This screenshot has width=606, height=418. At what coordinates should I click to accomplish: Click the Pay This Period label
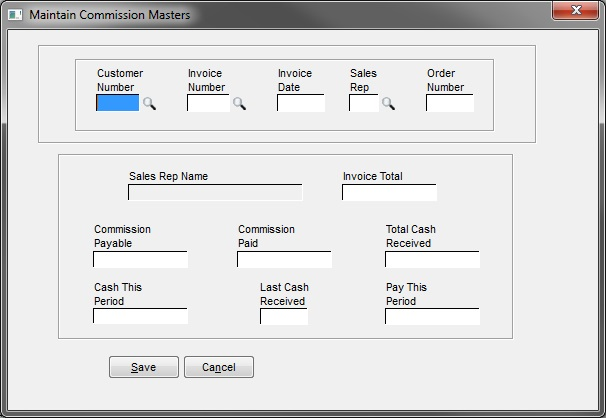pyautogui.click(x=406, y=294)
